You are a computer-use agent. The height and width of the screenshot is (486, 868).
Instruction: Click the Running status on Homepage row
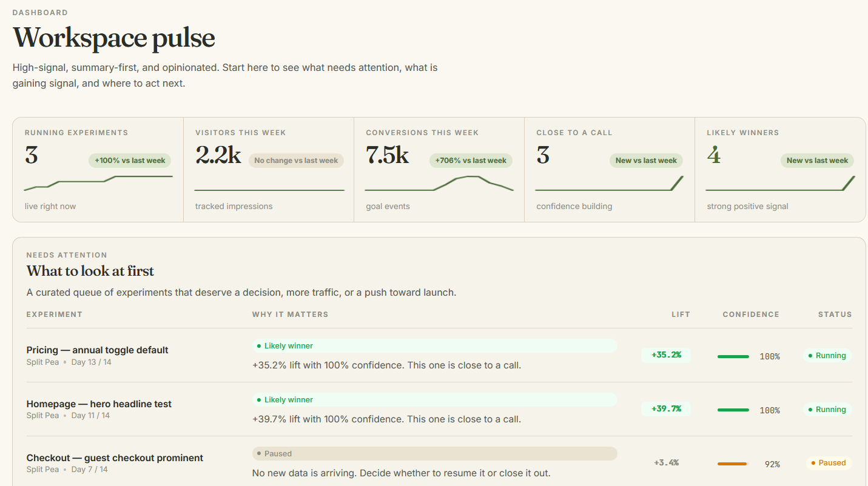click(x=826, y=410)
